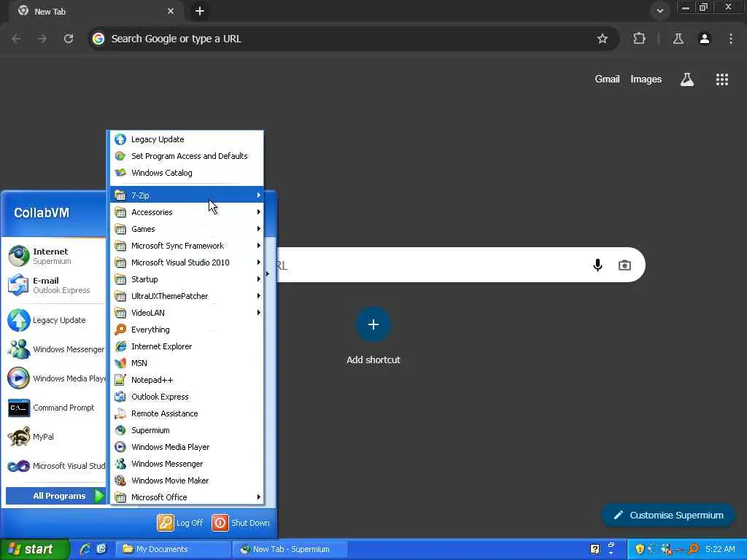Expand the 7-Zip program folder
This screenshot has width=747, height=560.
187,195
